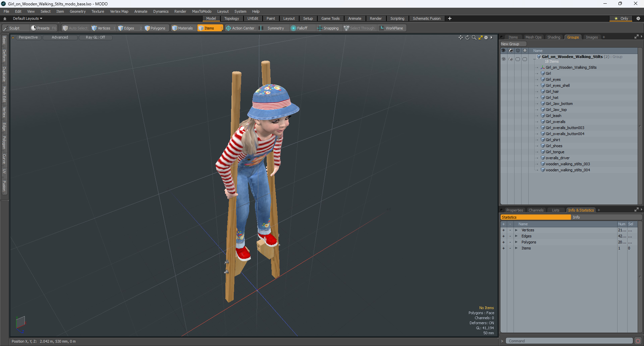Select Girl_tongue in the group list
Image resolution: width=644 pixels, height=346 pixels.
555,152
